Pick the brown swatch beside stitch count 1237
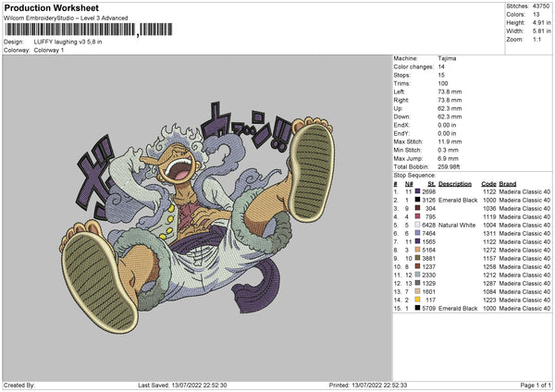 tap(417, 266)
